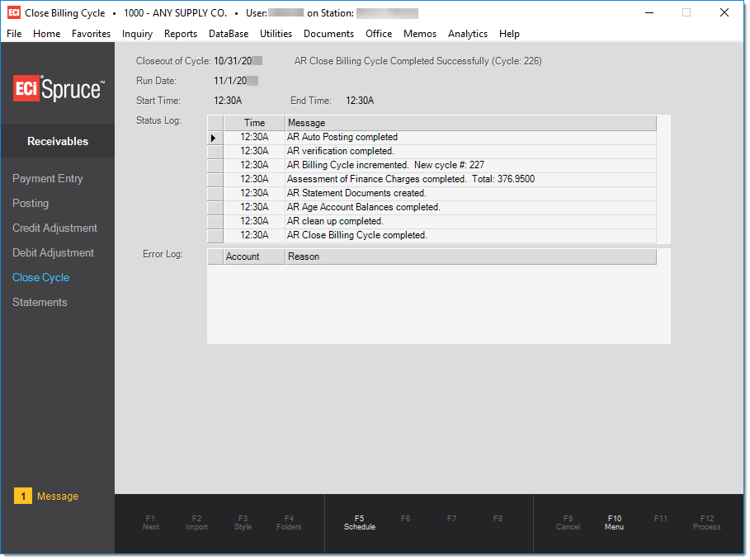Open Statements in sidebar
This screenshot has width=750, height=560.
pos(40,302)
